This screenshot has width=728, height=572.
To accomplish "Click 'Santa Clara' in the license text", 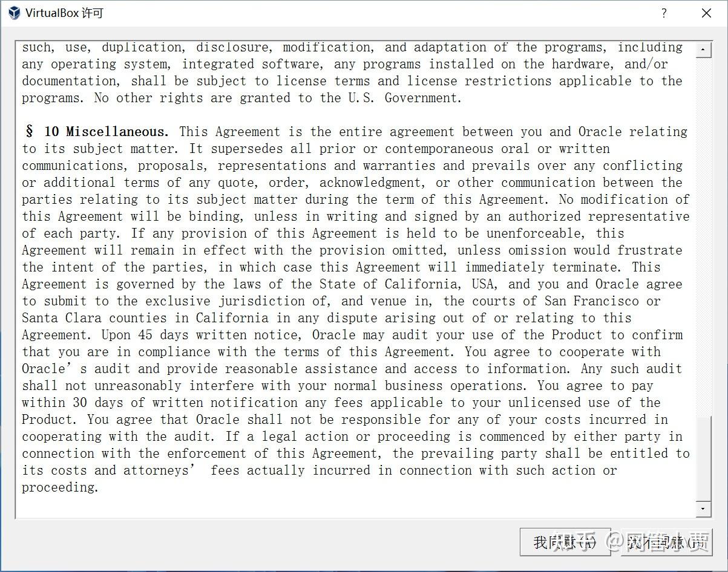I will (x=62, y=318).
